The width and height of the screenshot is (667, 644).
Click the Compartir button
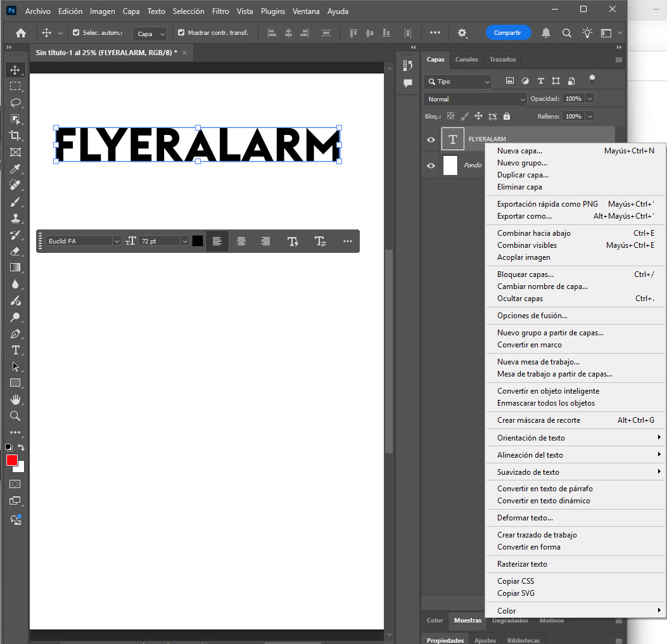tap(507, 33)
